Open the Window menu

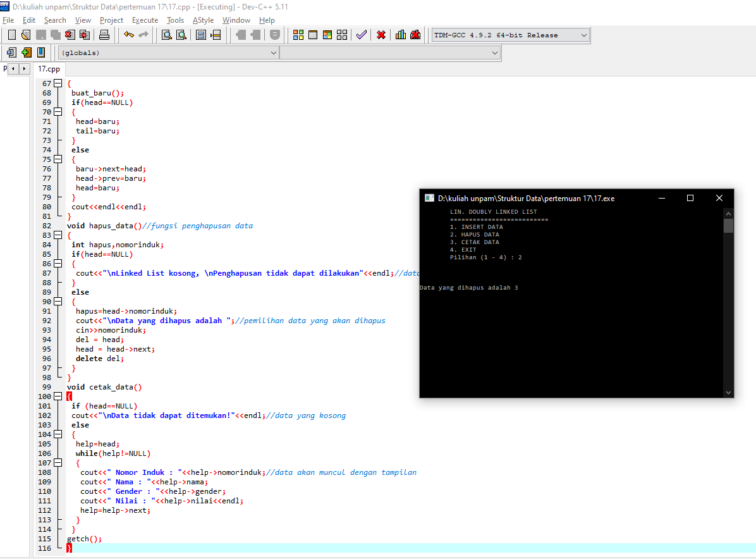236,20
